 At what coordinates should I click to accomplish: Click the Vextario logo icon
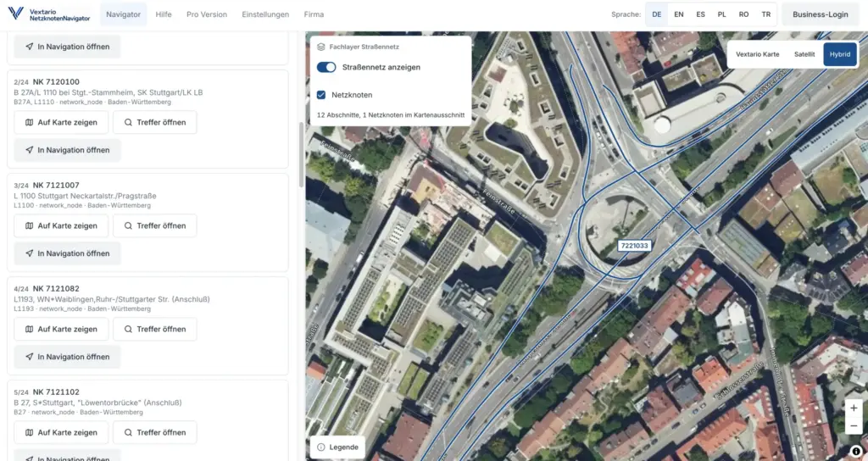coord(15,14)
